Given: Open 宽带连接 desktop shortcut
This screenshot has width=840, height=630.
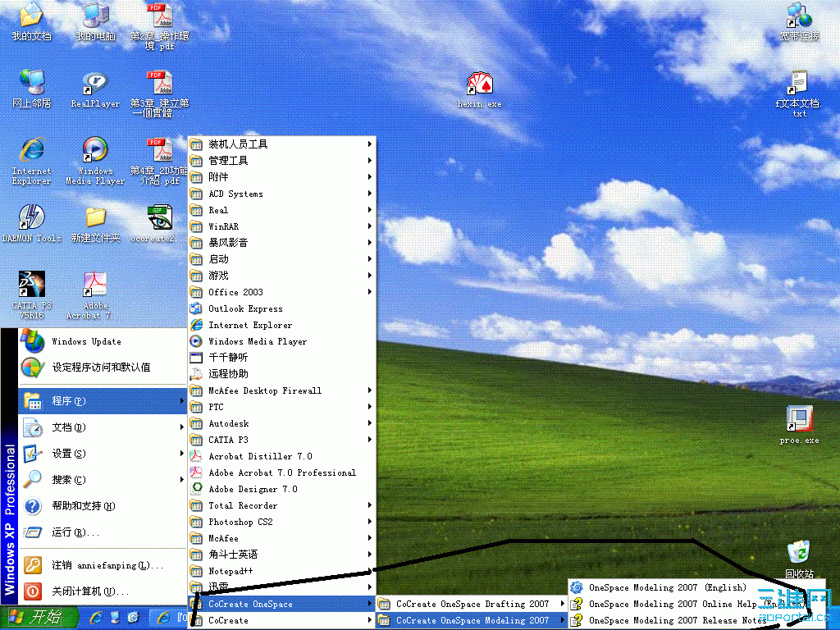Looking at the screenshot, I should 799,21.
